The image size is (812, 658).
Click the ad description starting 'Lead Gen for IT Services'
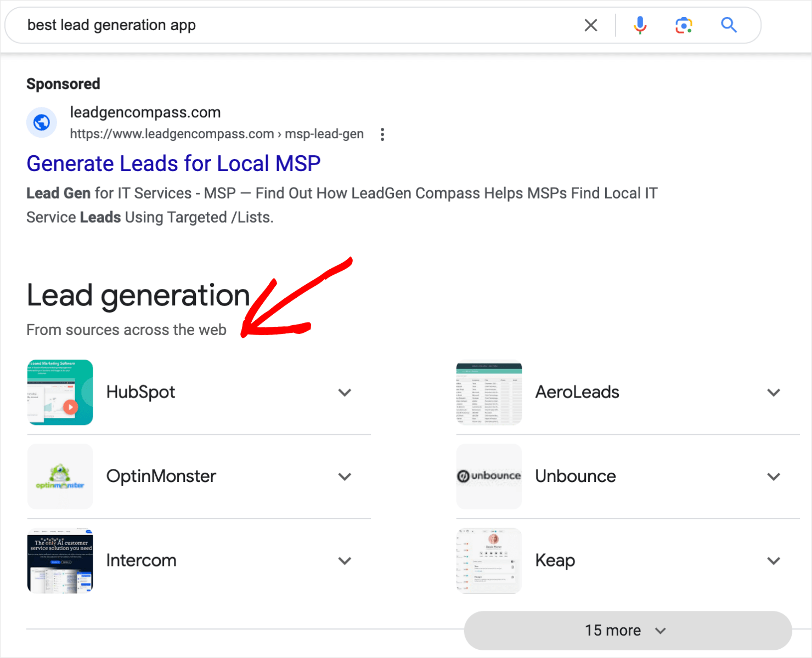click(x=342, y=205)
